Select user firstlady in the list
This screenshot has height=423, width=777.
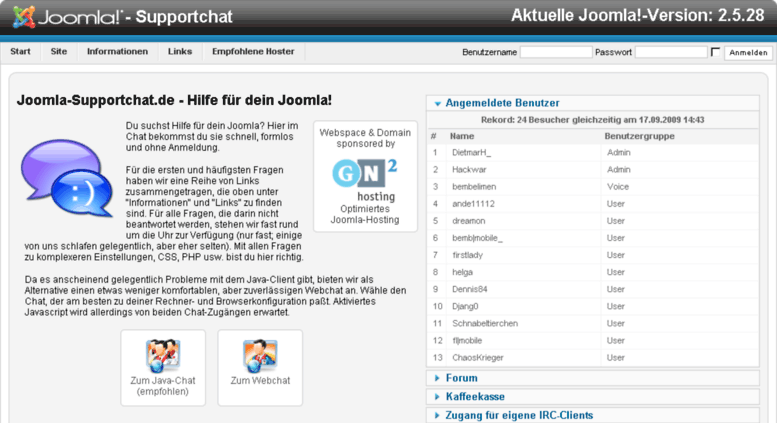(x=467, y=255)
